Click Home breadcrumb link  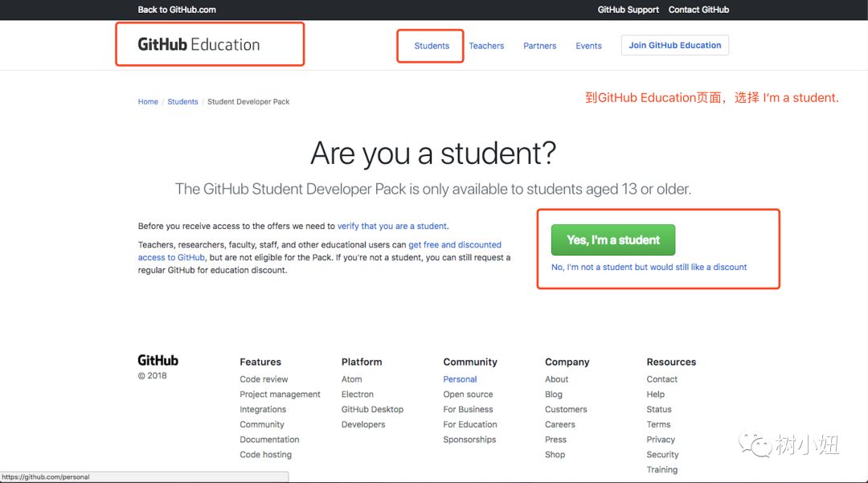click(x=148, y=102)
